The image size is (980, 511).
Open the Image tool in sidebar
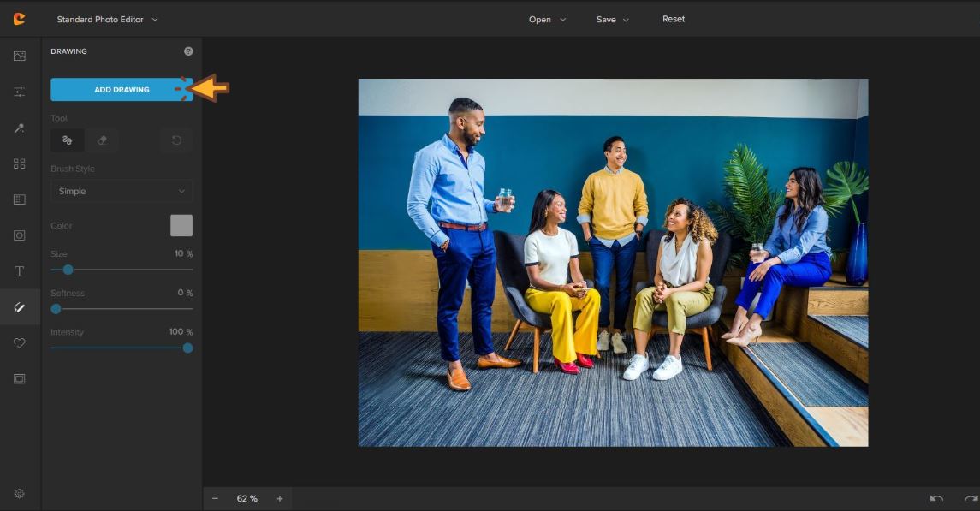click(x=20, y=56)
